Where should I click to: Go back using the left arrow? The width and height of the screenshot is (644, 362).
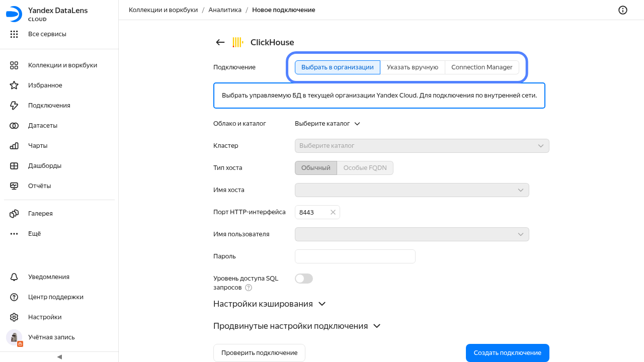220,42
